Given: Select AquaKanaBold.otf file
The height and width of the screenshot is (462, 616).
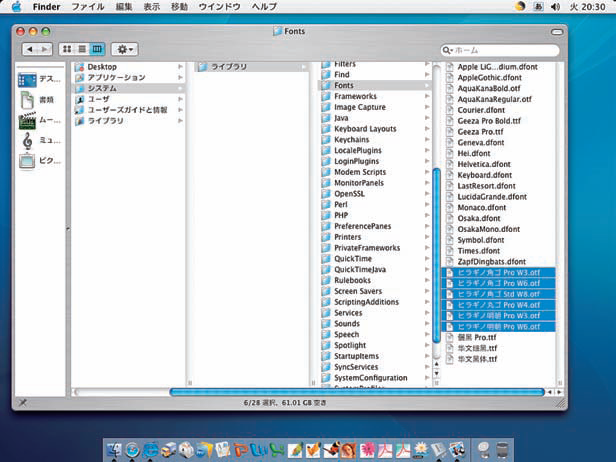Looking at the screenshot, I should 499,88.
